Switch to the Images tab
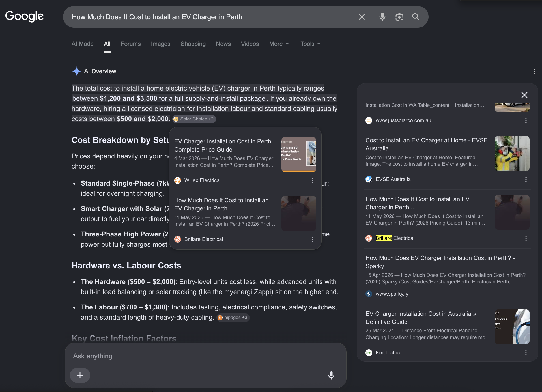This screenshot has width=542, height=392. click(x=160, y=44)
